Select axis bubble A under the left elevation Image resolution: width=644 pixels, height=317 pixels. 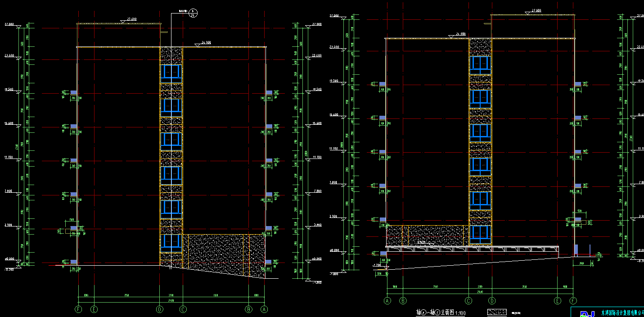pos(264,309)
